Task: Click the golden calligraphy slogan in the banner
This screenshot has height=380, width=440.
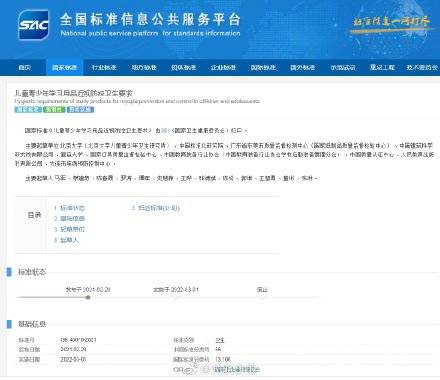Action: tap(391, 22)
